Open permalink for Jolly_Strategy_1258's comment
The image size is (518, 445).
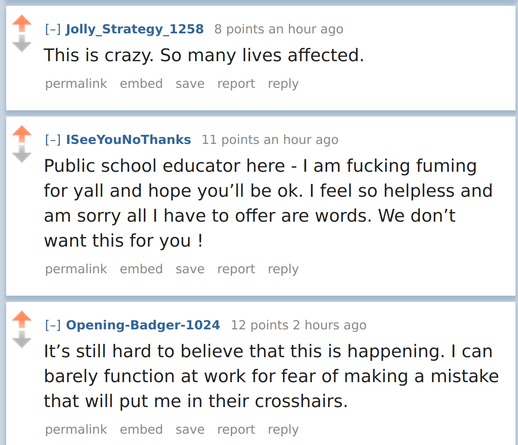(76, 84)
